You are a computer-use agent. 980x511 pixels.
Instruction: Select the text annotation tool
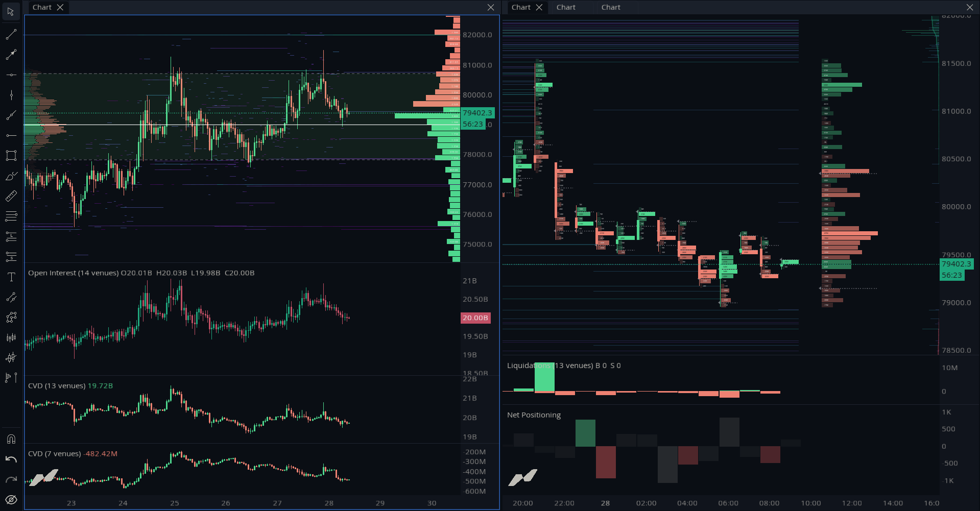11,277
